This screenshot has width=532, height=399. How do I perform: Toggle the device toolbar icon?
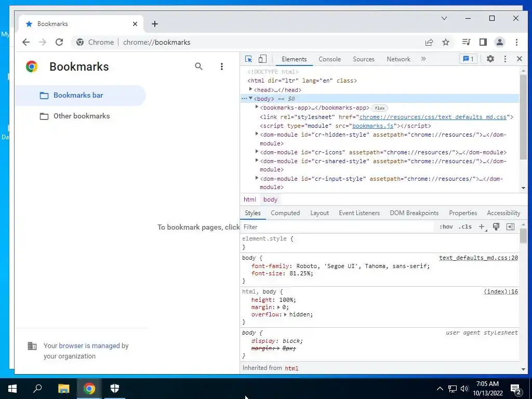click(x=262, y=59)
